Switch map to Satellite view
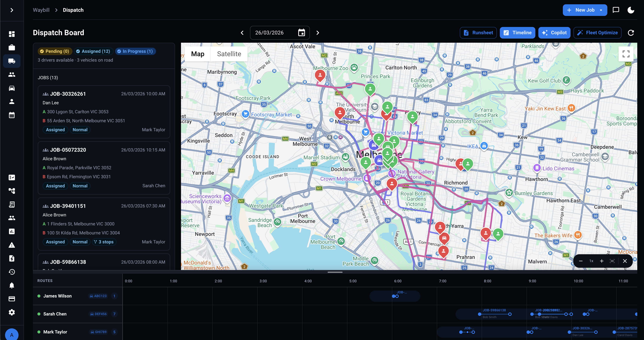This screenshot has height=340, width=644. 229,54
